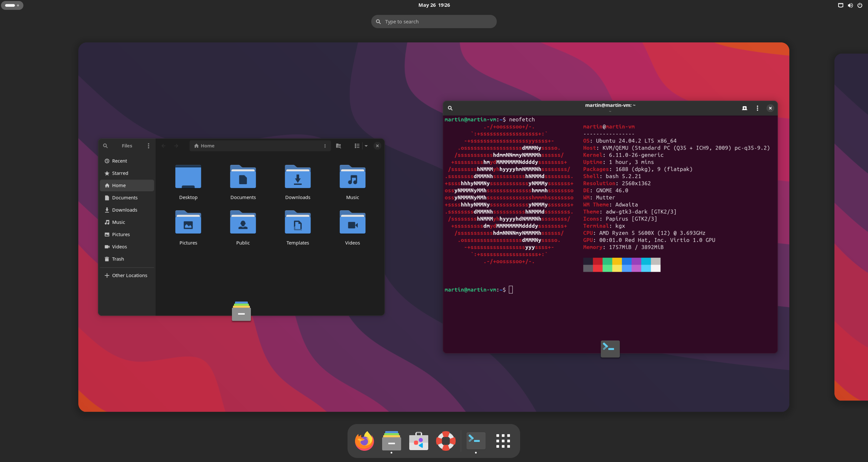Screen dimensions: 868x462
Task: Open the clock and calendar menu
Action: coord(434,5)
